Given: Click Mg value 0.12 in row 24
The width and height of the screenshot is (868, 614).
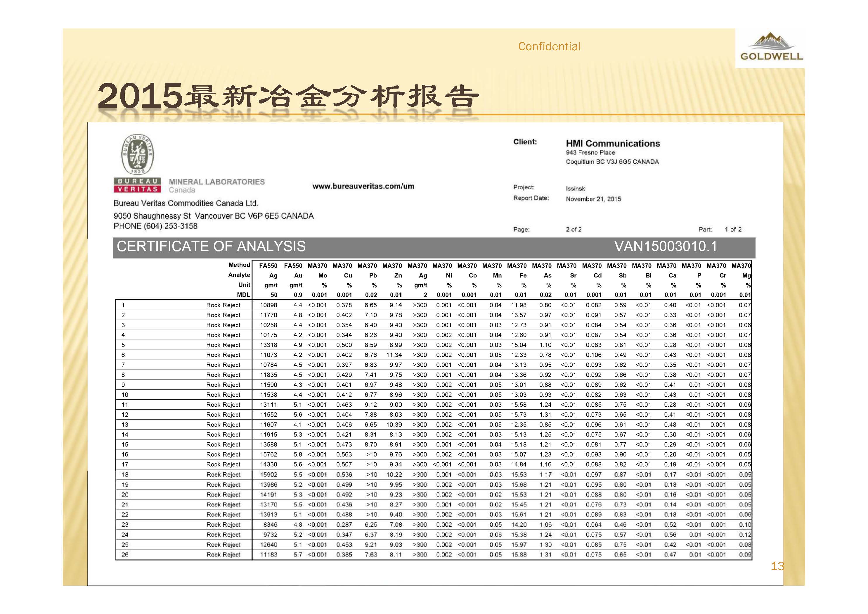Looking at the screenshot, I should click(x=745, y=535).
